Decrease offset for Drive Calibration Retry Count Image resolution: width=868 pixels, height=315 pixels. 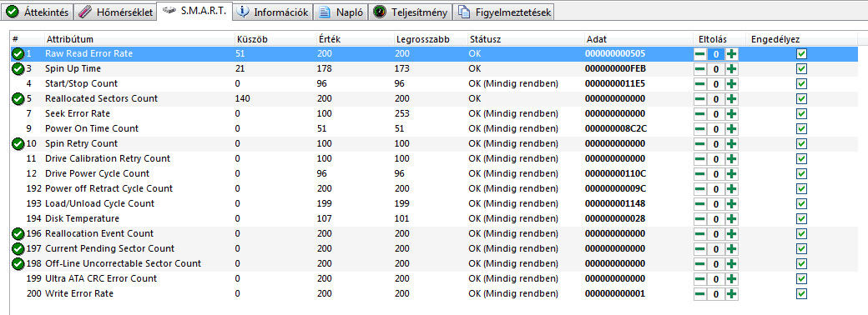tap(700, 158)
